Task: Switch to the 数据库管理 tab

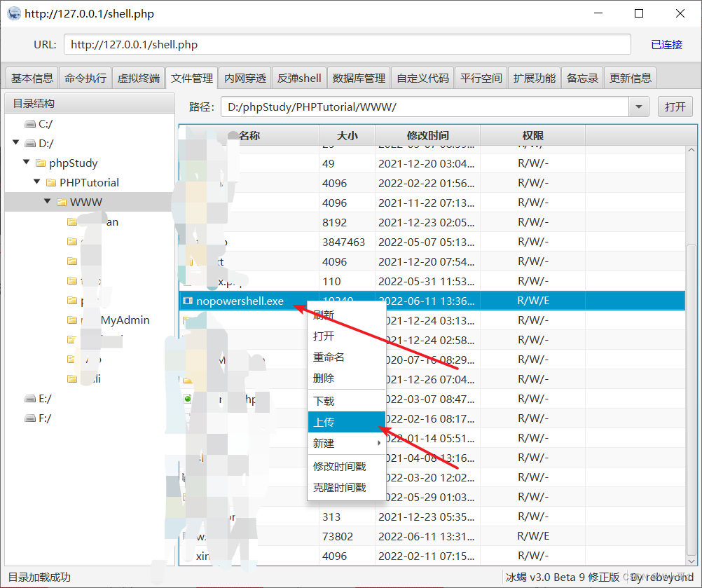Action: click(x=359, y=78)
